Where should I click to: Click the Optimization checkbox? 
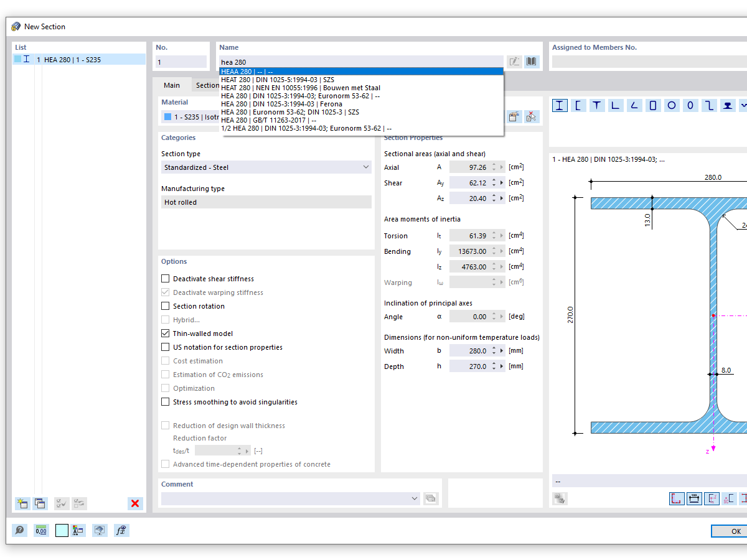(x=166, y=388)
